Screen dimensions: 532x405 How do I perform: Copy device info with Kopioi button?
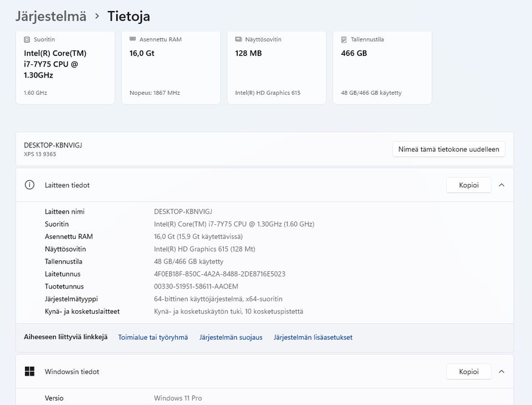469,185
